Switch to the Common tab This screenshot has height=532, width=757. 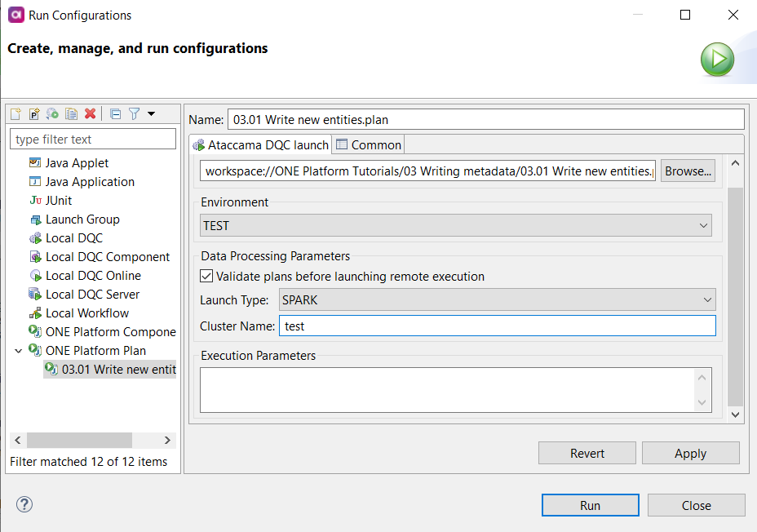[369, 145]
